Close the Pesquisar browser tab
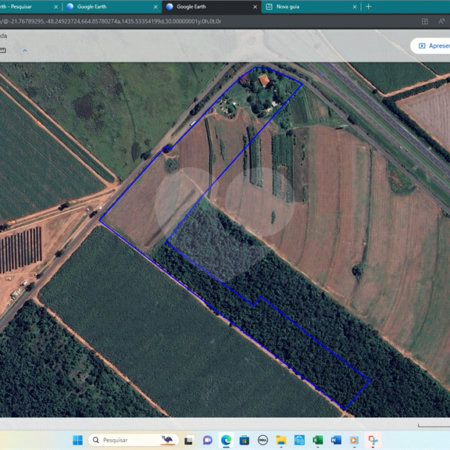This screenshot has width=450, height=450. click(x=56, y=7)
